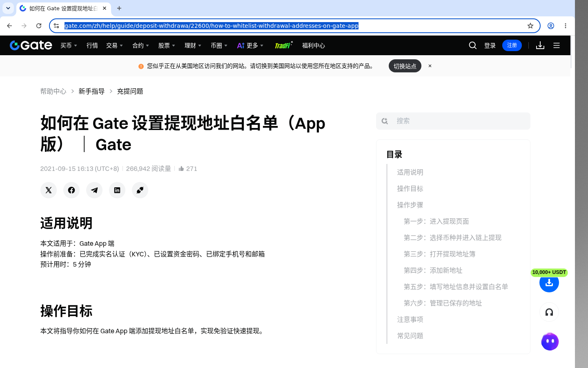The width and height of the screenshot is (588, 368).
Task: Close the current Gate tab
Action: (x=105, y=8)
